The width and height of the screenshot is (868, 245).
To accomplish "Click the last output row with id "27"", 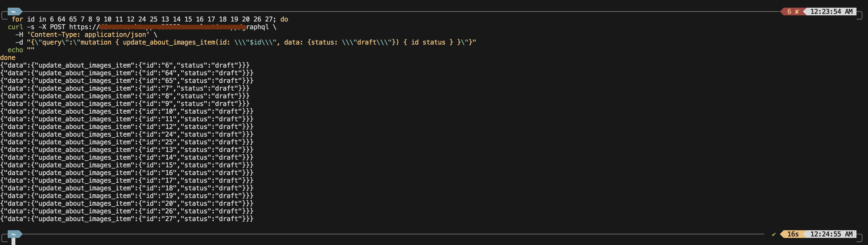I will coord(127,219).
